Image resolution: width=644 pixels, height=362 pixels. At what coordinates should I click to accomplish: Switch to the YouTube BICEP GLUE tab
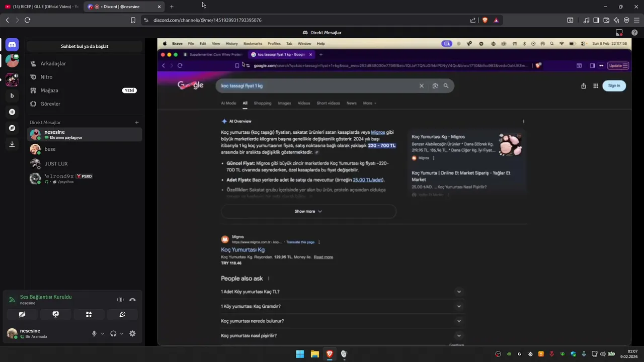41,7
